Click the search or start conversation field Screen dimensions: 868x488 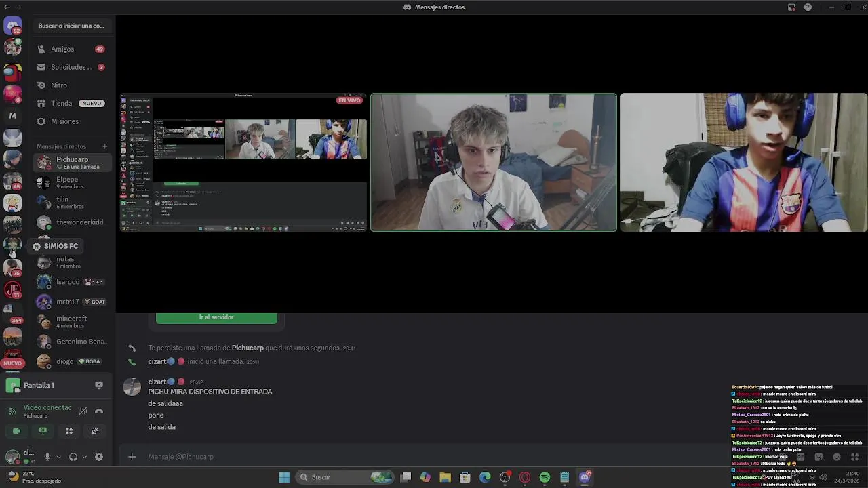coord(72,26)
